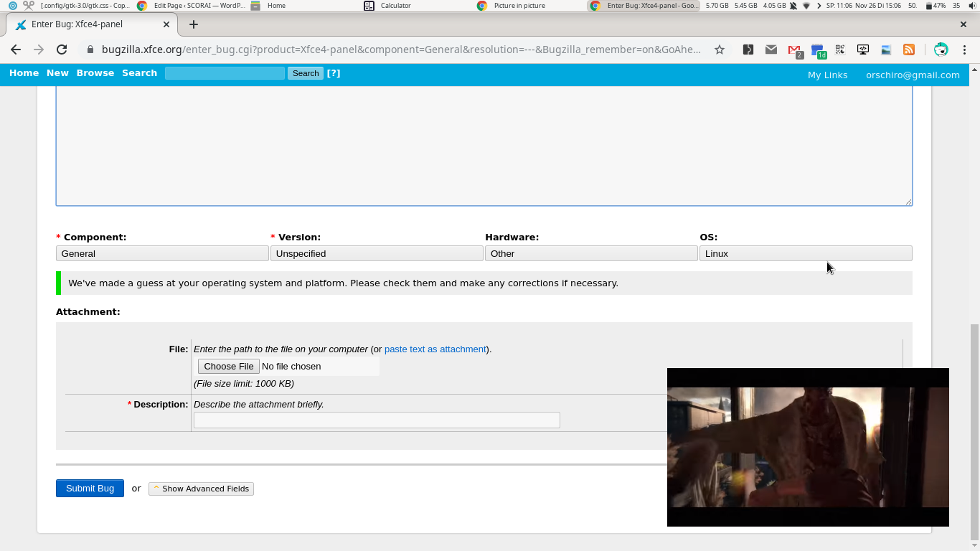This screenshot has width=980, height=551.
Task: Click the RSS feed extension icon
Action: point(908,50)
